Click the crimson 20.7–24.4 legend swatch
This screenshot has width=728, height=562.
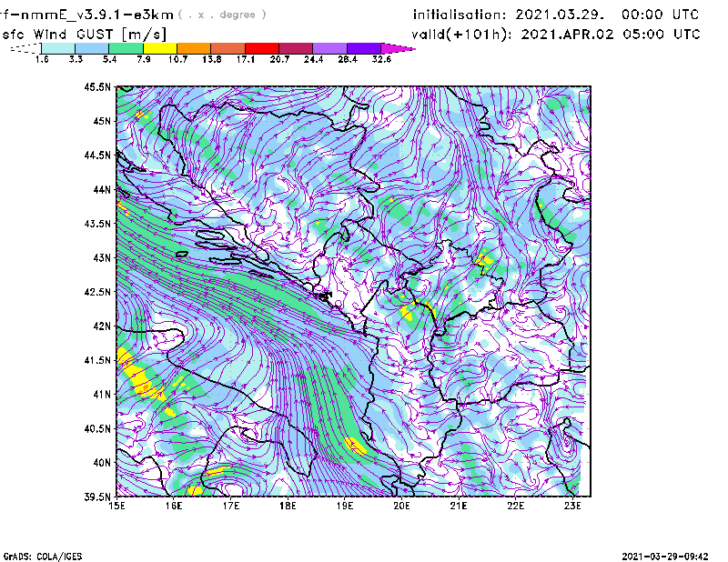296,48
